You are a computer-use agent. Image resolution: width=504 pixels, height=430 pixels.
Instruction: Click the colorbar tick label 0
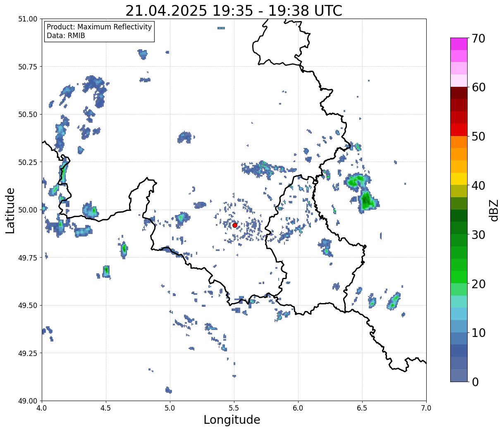[475, 382]
